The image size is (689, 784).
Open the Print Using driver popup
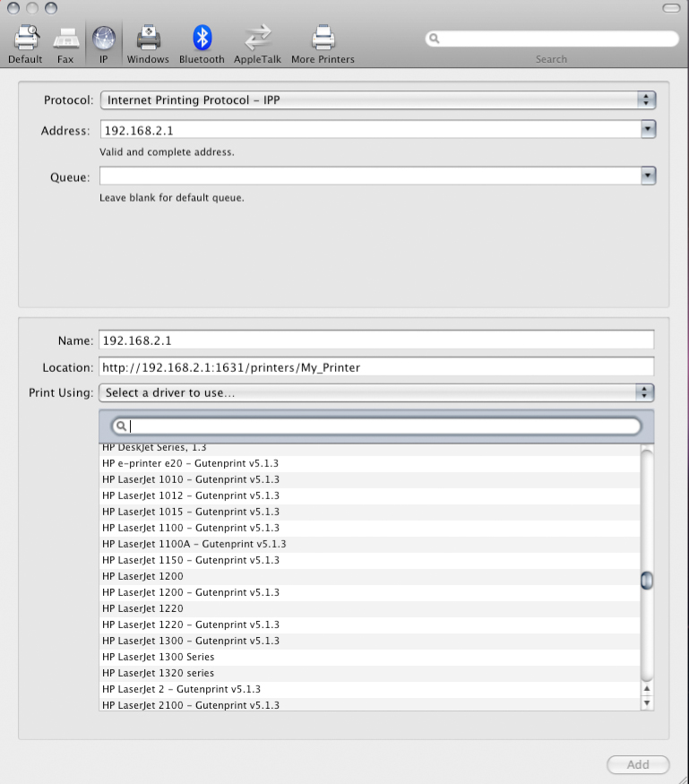pyautogui.click(x=376, y=392)
